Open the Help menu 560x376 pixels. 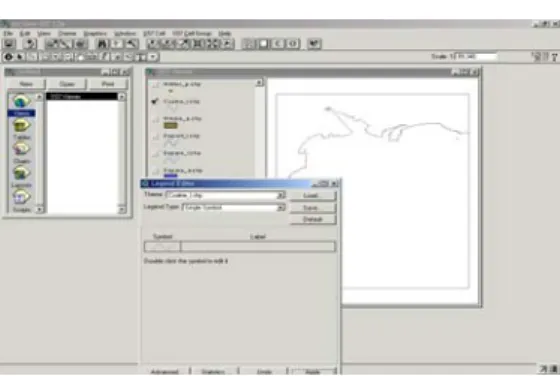(x=225, y=34)
